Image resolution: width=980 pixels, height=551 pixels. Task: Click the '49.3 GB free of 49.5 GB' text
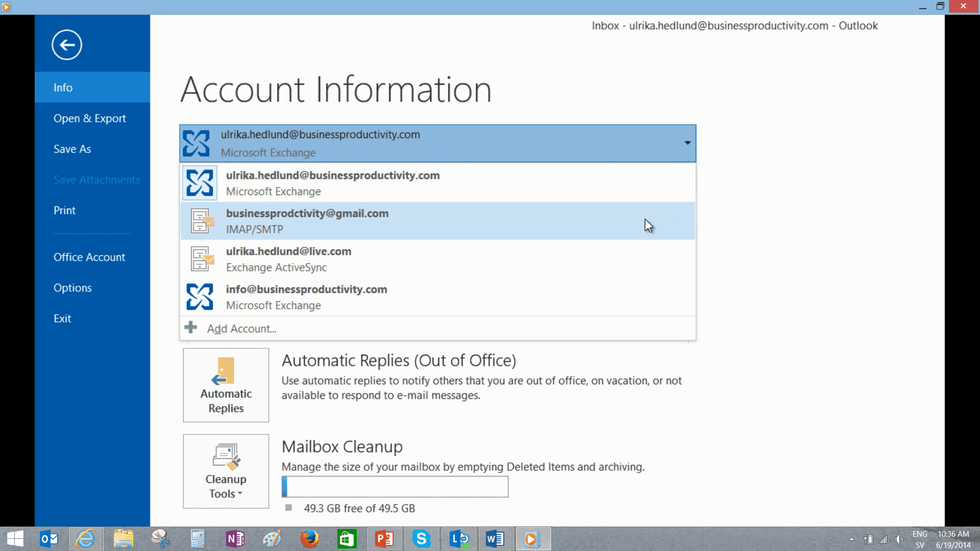[x=360, y=509]
